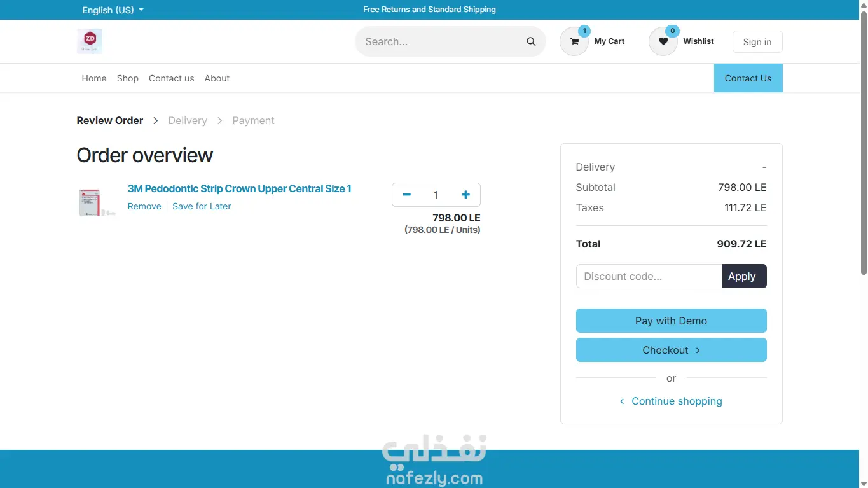This screenshot has height=488, width=868.
Task: Remove the 3M Pedodontic Strip Crown item
Action: tap(144, 206)
